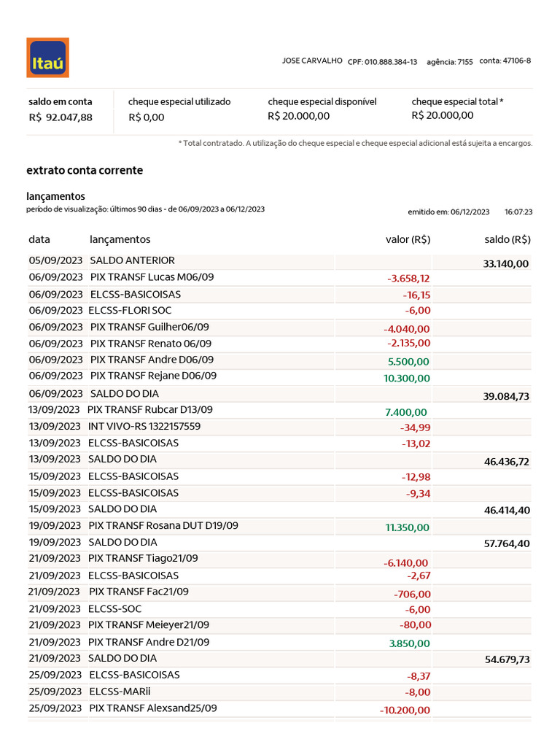Select the account holder name JOSE CARVALHO
The image size is (560, 747).
coord(312,61)
